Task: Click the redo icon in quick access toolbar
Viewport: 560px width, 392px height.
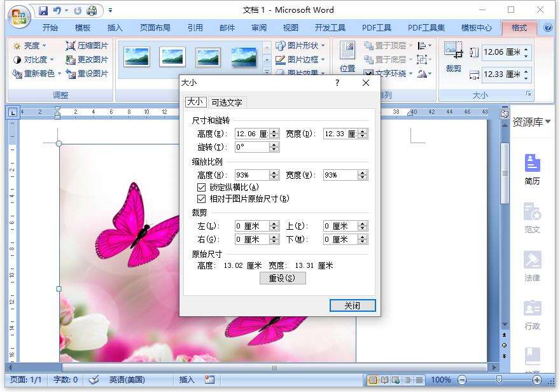Action: 78,11
